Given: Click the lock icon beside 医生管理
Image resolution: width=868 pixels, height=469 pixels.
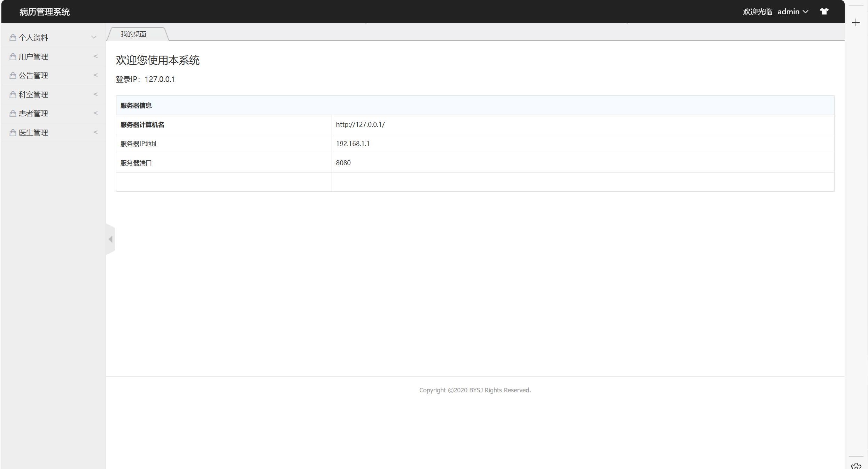Looking at the screenshot, I should coord(13,132).
